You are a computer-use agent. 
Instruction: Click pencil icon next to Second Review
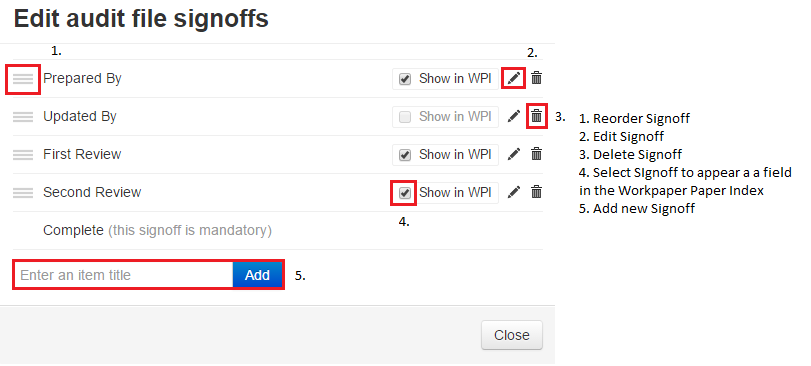pos(514,192)
